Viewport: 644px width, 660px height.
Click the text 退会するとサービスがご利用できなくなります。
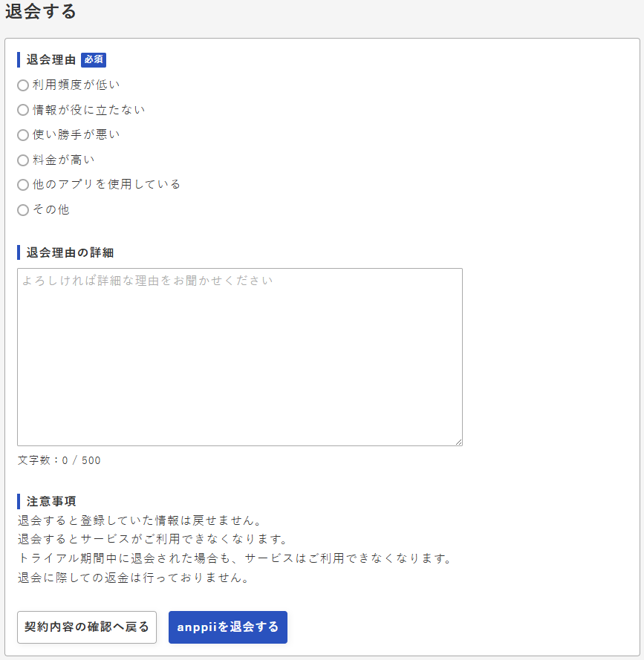pyautogui.click(x=153, y=539)
